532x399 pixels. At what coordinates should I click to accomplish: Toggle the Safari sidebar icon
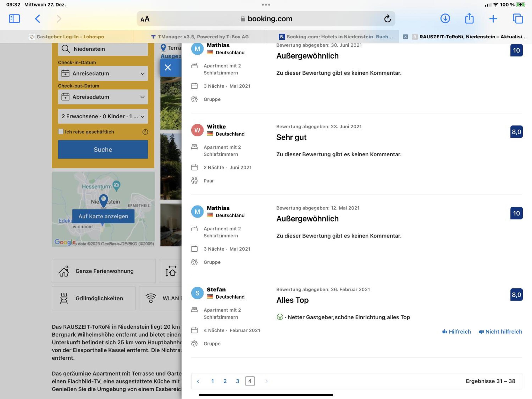(14, 19)
